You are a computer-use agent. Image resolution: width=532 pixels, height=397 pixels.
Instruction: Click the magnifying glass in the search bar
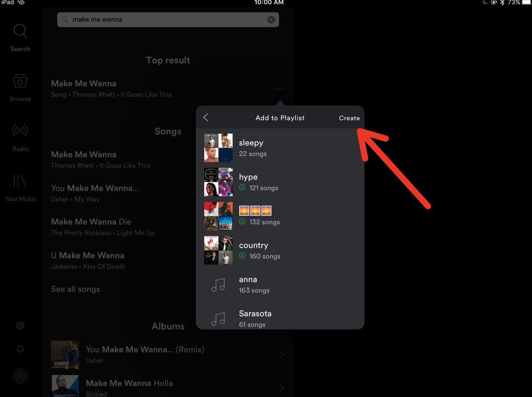coord(65,20)
